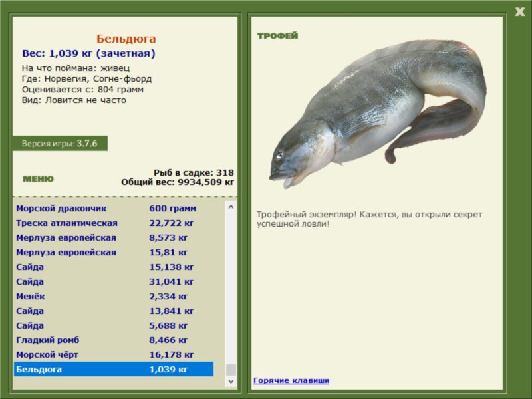Select Сайда 15,138 кг row
Screen dimensions: 532x399
click(x=114, y=267)
